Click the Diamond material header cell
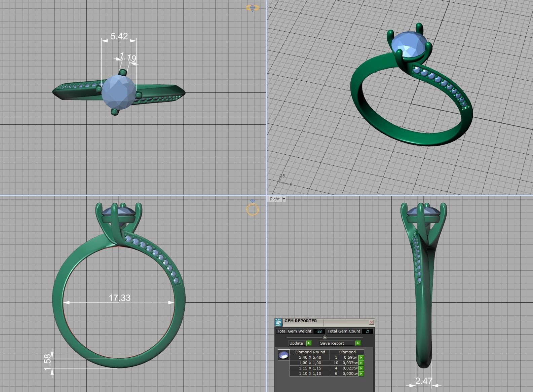Image resolution: width=533 pixels, height=392 pixels. tap(347, 352)
